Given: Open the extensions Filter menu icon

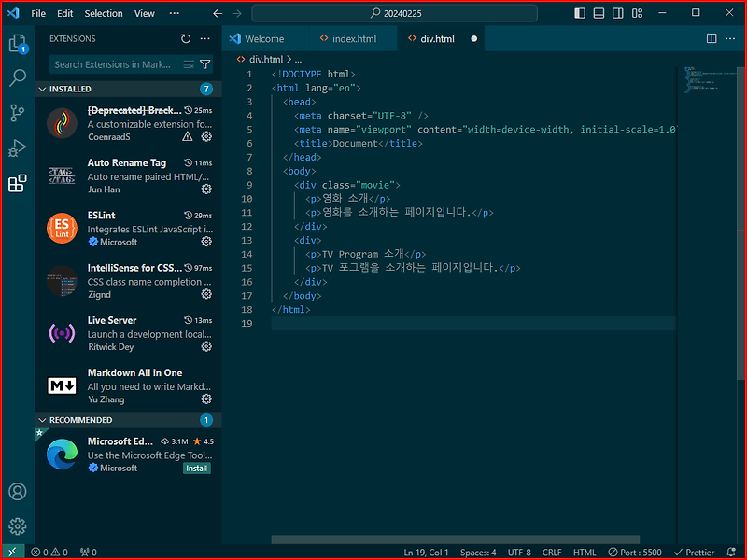Looking at the screenshot, I should click(205, 64).
